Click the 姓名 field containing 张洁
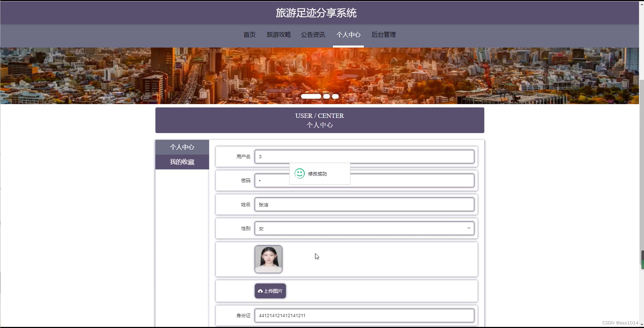 coord(364,205)
